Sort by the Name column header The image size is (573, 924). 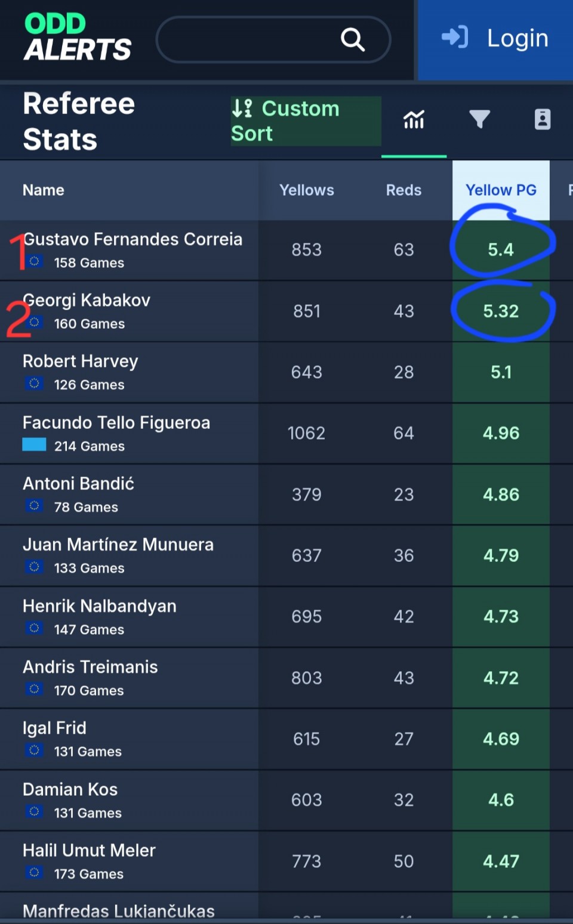pyautogui.click(x=44, y=190)
